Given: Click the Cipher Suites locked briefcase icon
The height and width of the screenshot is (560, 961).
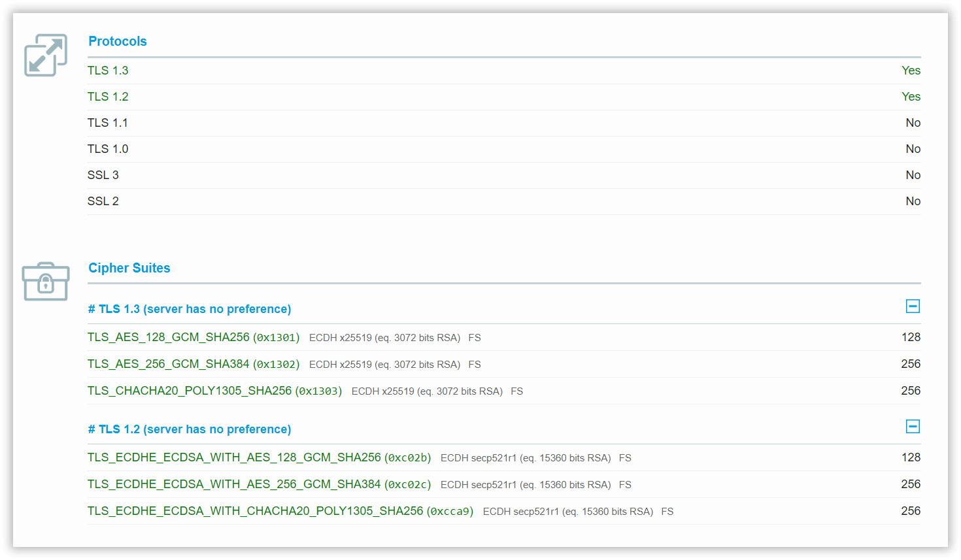Looking at the screenshot, I should (x=46, y=282).
